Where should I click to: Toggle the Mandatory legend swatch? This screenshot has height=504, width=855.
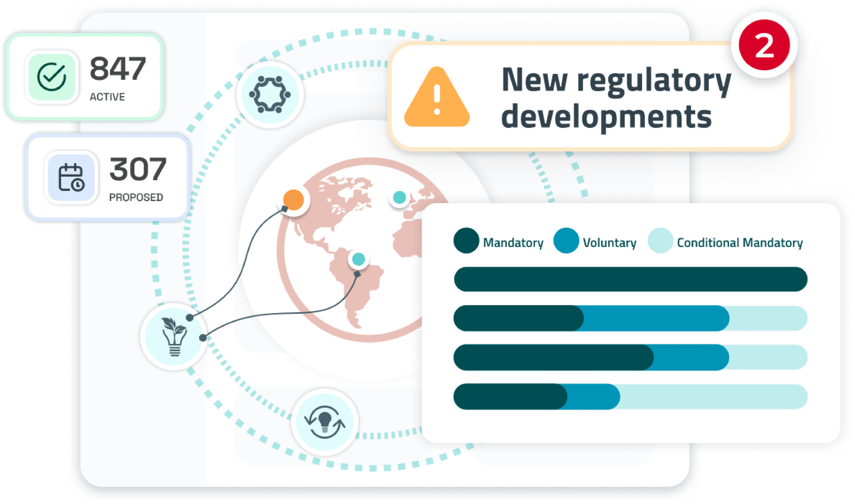coord(466,240)
